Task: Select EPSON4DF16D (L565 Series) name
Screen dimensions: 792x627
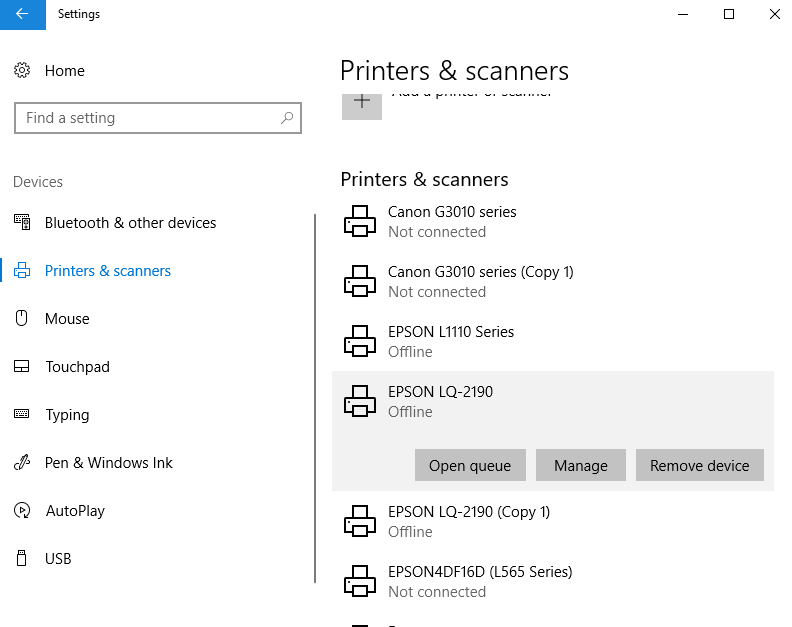Action: pyautogui.click(x=480, y=572)
